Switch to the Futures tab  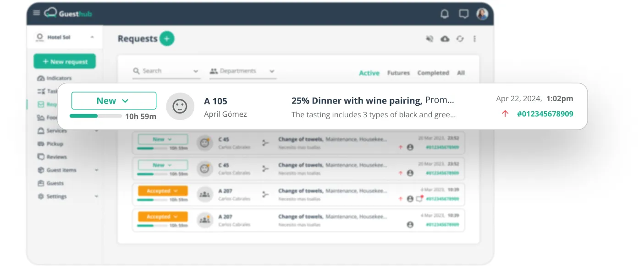398,73
